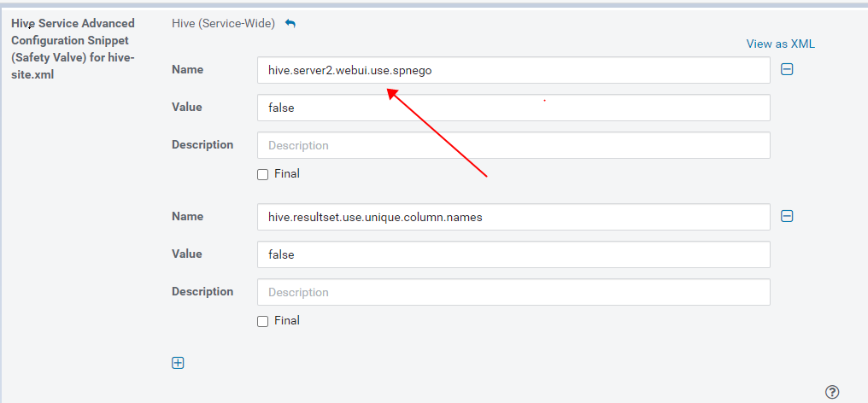Click the Hive (Service-Wide) scope label
The height and width of the screenshot is (403, 868).
(x=223, y=24)
